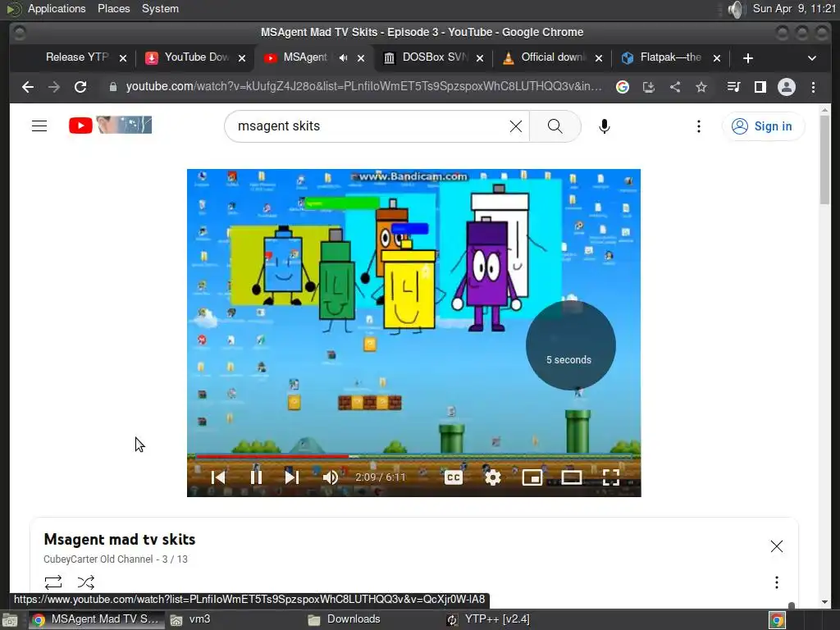Open Chrome three-dot menu
This screenshot has height=630, width=840.
coord(813,87)
